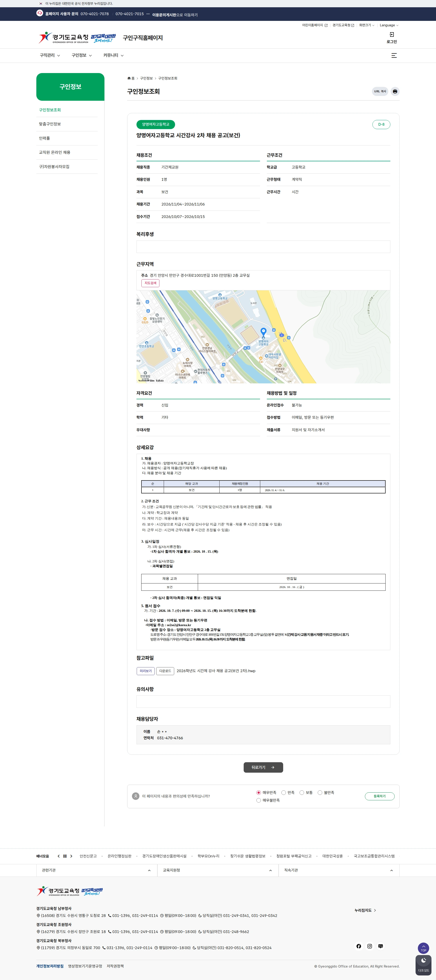This screenshot has width=436, height=980.
Task: Open 어린이홈페이지 external link
Action: [315, 25]
